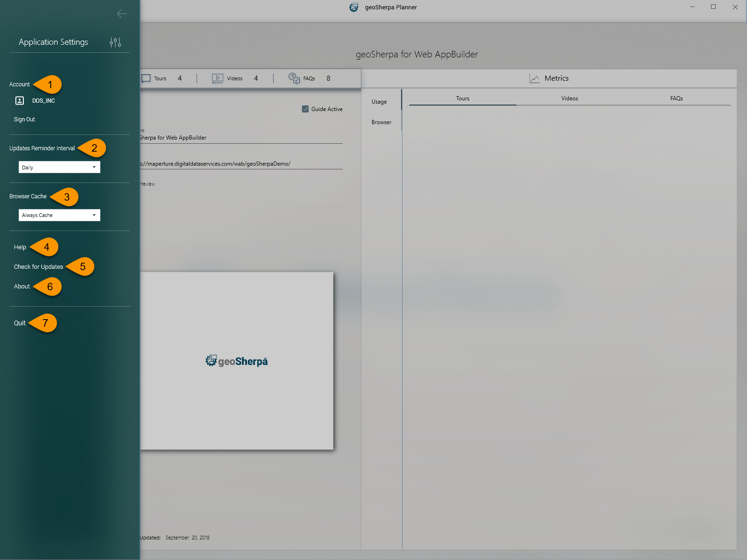Switch to the Tours metrics tab
This screenshot has height=560, width=747.
[x=463, y=98]
